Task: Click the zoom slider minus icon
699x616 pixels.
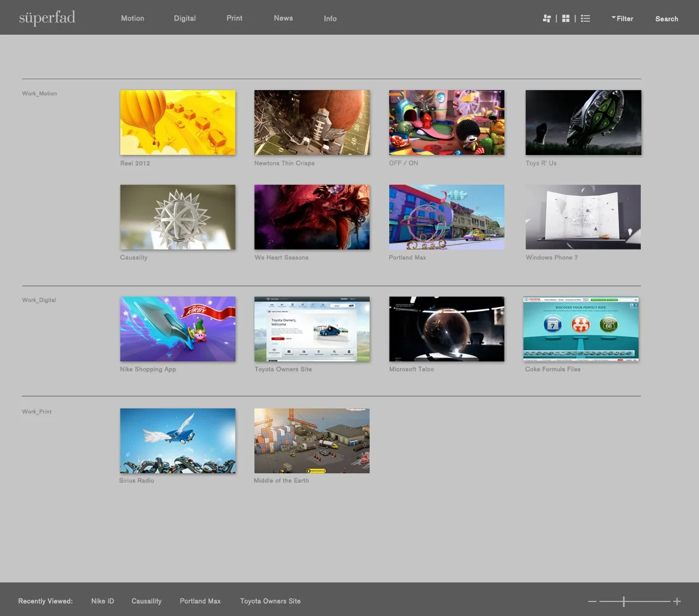Action: coord(592,601)
